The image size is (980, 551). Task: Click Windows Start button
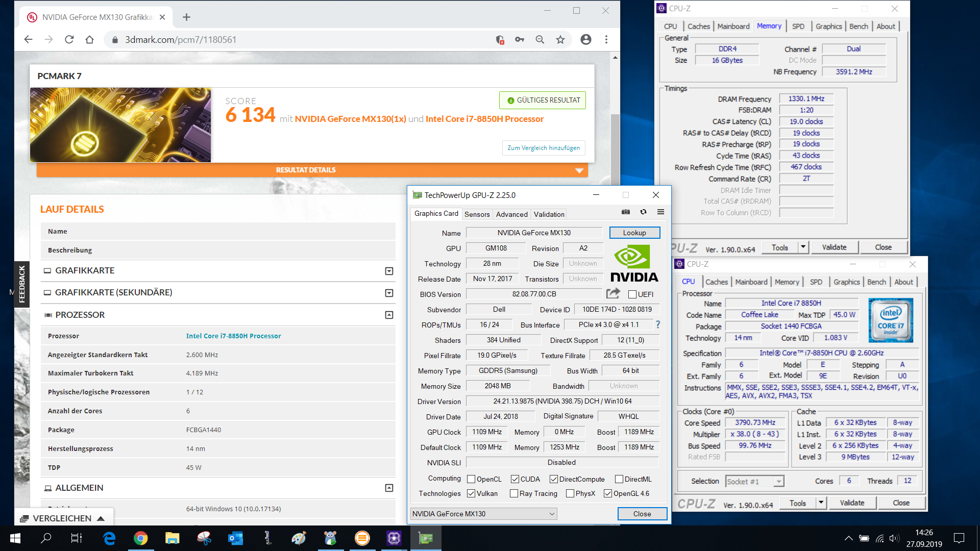15,538
